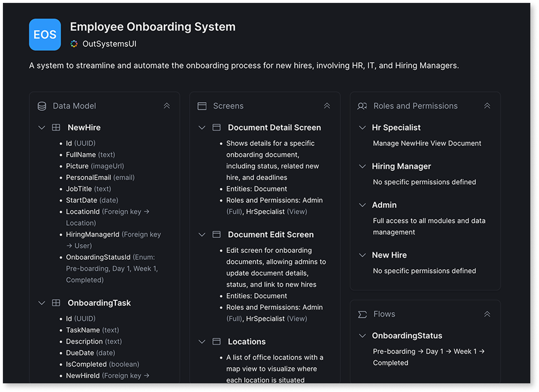Viewport: 539px width, 392px height.
Task: Click Manage NewHire View Document text
Action: tap(427, 143)
